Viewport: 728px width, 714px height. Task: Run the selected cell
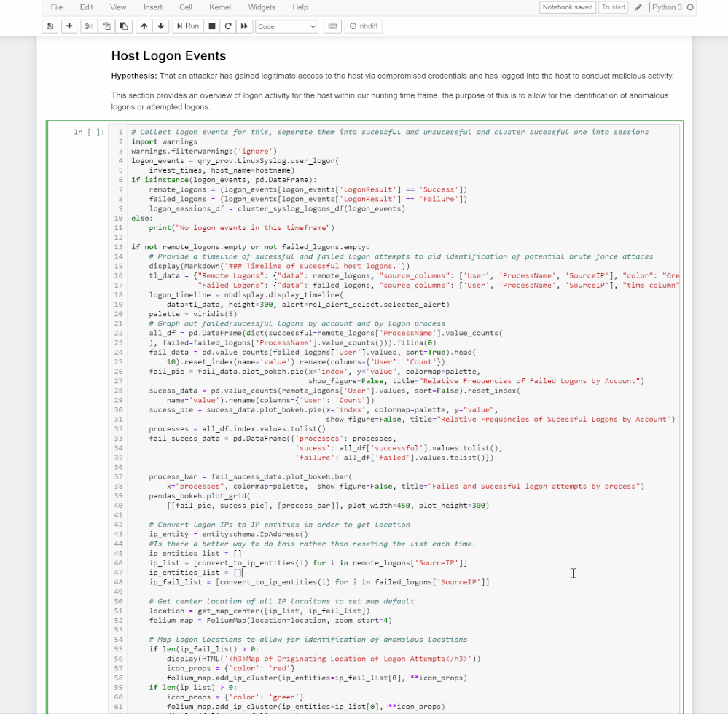coord(187,26)
